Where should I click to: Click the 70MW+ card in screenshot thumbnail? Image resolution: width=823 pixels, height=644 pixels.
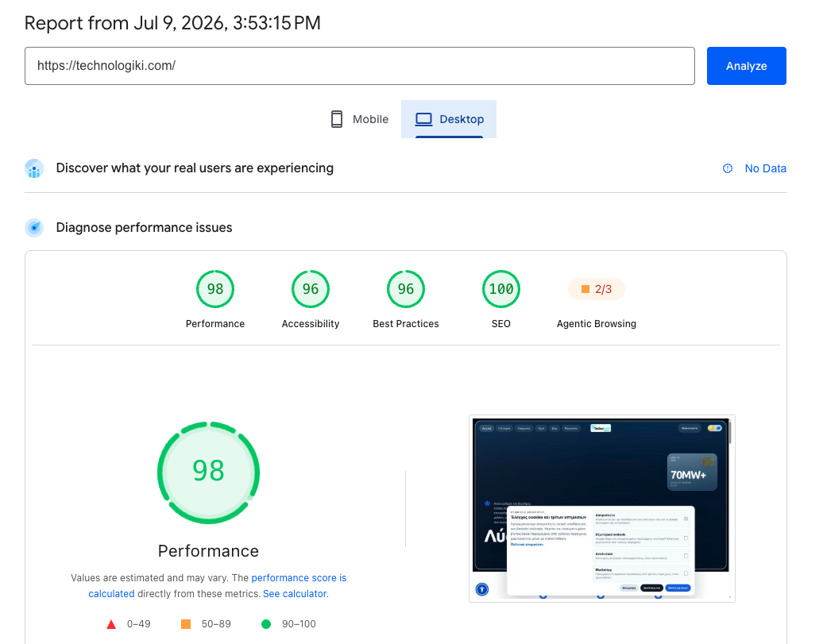point(692,472)
